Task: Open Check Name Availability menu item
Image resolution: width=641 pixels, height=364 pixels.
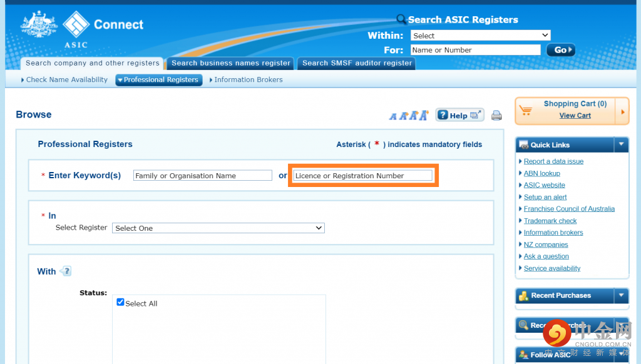Action: [64, 79]
